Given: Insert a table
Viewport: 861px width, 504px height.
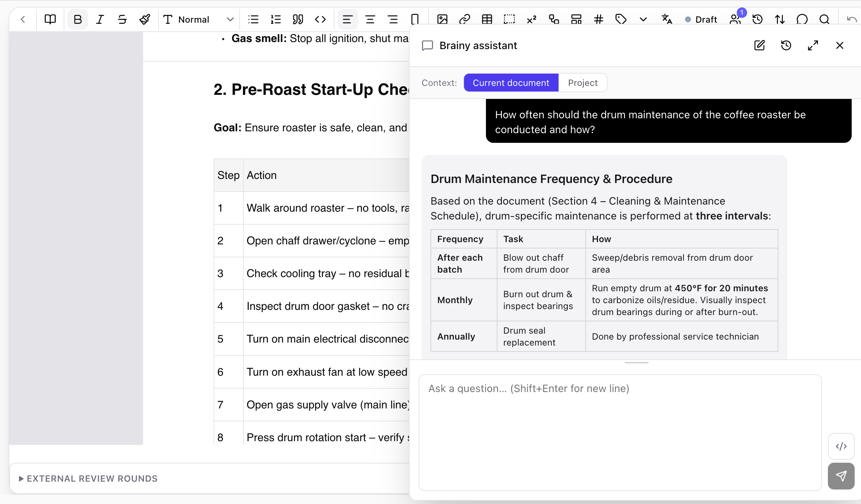Looking at the screenshot, I should 487,19.
